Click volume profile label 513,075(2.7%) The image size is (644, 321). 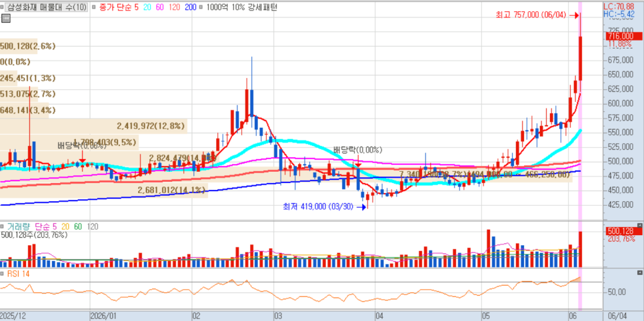[27, 95]
